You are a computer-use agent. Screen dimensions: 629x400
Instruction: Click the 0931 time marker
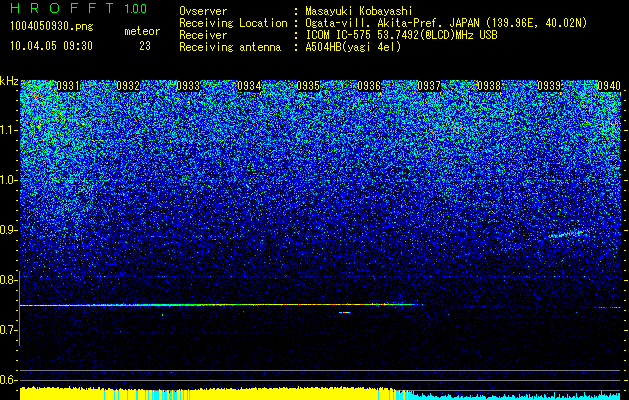pos(68,86)
